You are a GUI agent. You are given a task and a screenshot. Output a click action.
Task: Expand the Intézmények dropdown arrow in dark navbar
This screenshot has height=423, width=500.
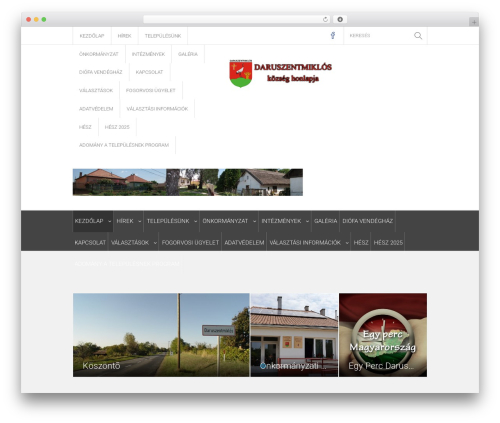307,221
